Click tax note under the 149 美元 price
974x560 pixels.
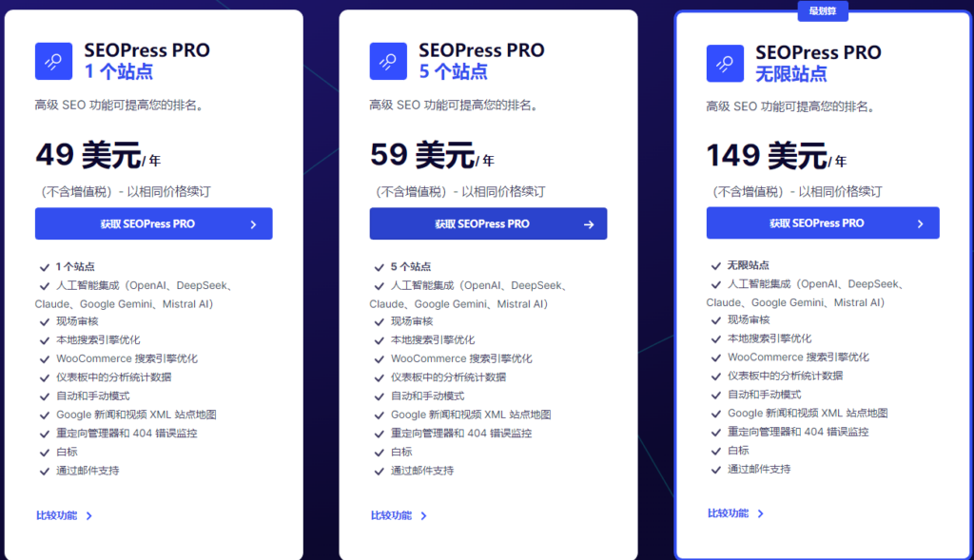click(798, 192)
